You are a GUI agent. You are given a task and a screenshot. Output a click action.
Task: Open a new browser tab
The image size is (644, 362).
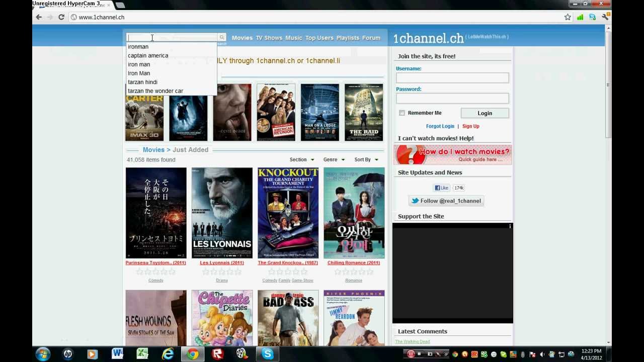(x=120, y=5)
